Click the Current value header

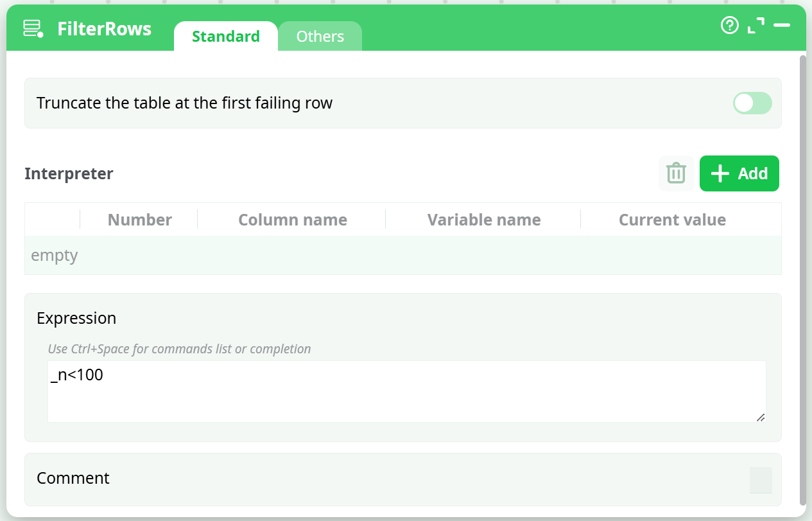671,220
